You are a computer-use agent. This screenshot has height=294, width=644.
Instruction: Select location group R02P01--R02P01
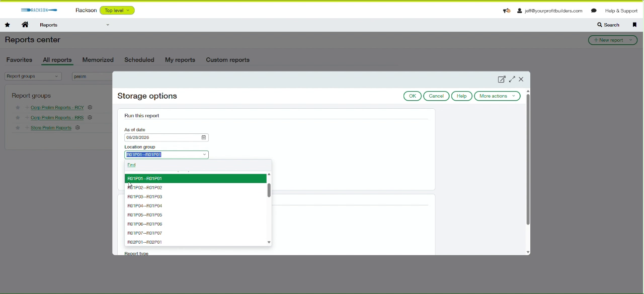point(196,242)
